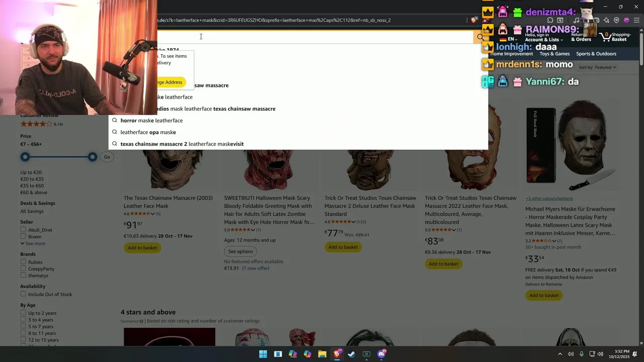Select the 4 stars & up rating filter
This screenshot has height=362, width=644.
point(42,124)
